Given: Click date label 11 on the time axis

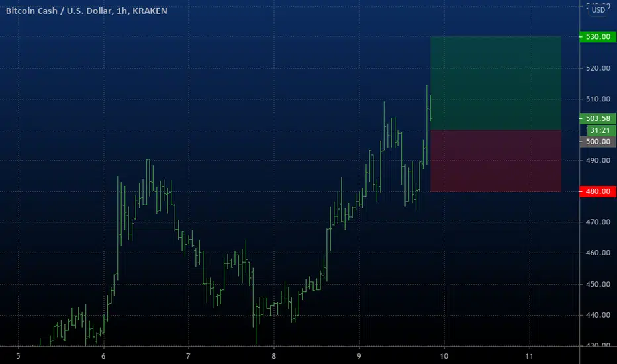Looking at the screenshot, I should tap(529, 356).
